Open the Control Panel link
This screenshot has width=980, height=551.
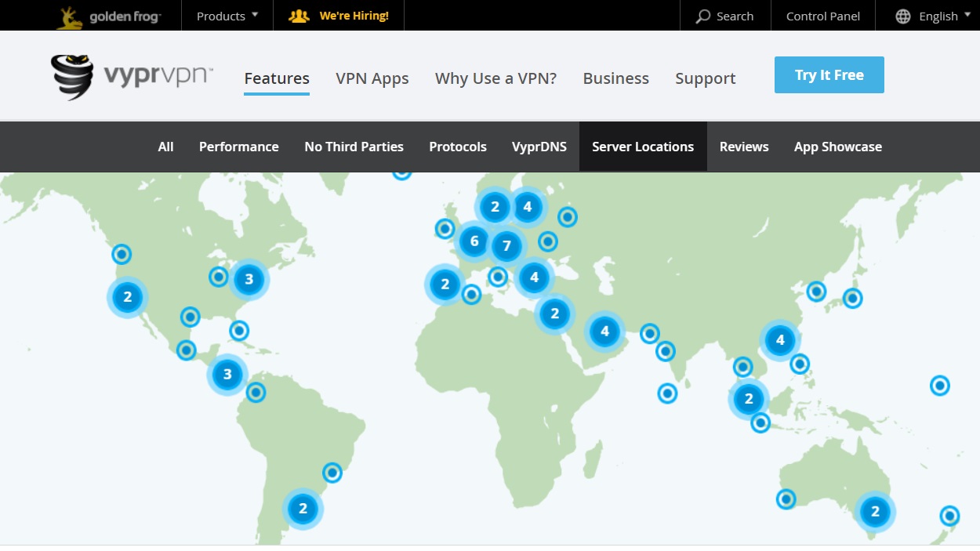(x=823, y=16)
